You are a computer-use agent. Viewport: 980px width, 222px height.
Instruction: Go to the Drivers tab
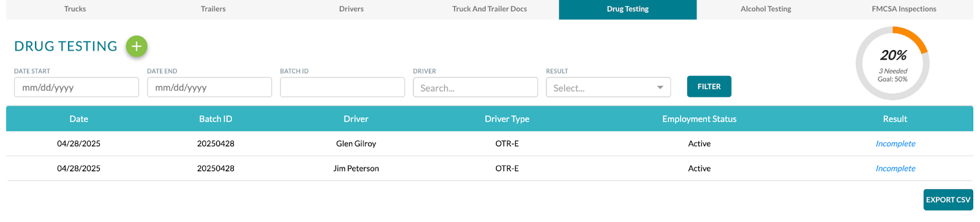[x=352, y=9]
